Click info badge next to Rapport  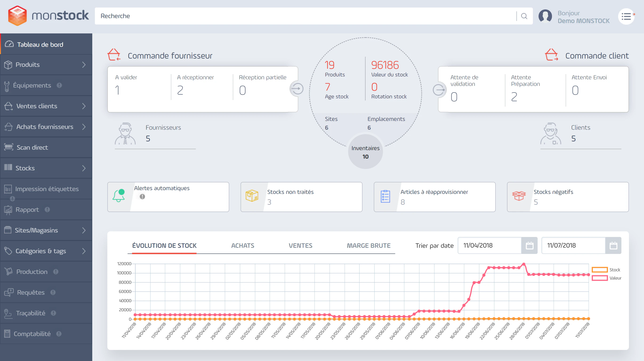[x=47, y=210]
